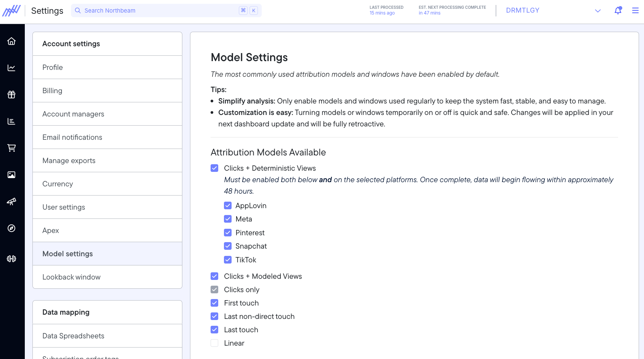This screenshot has width=644, height=359.
Task: Open Manage exports page
Action: pos(107,160)
